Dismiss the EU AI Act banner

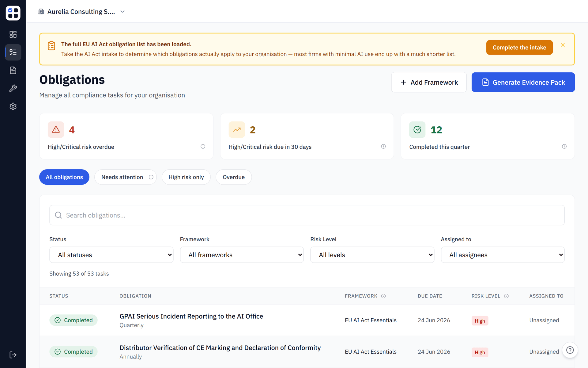pyautogui.click(x=563, y=45)
